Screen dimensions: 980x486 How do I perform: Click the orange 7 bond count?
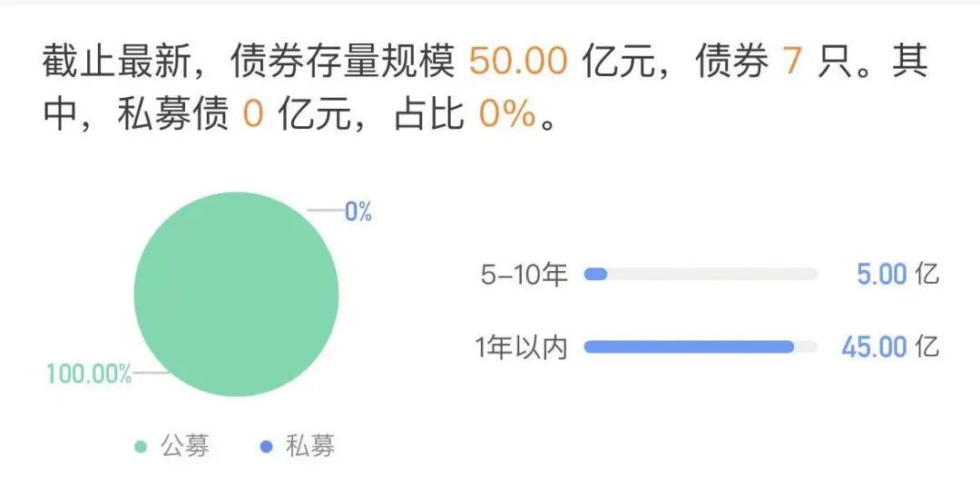pos(793,62)
